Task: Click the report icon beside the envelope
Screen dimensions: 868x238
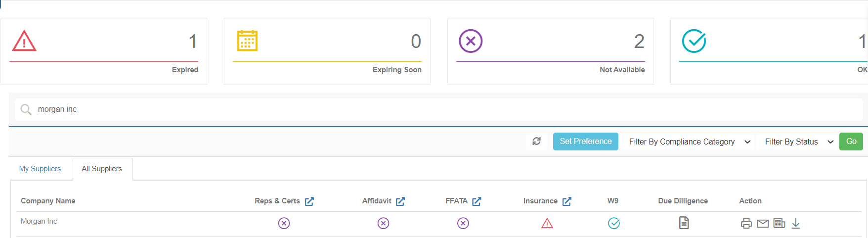Action: click(x=780, y=224)
